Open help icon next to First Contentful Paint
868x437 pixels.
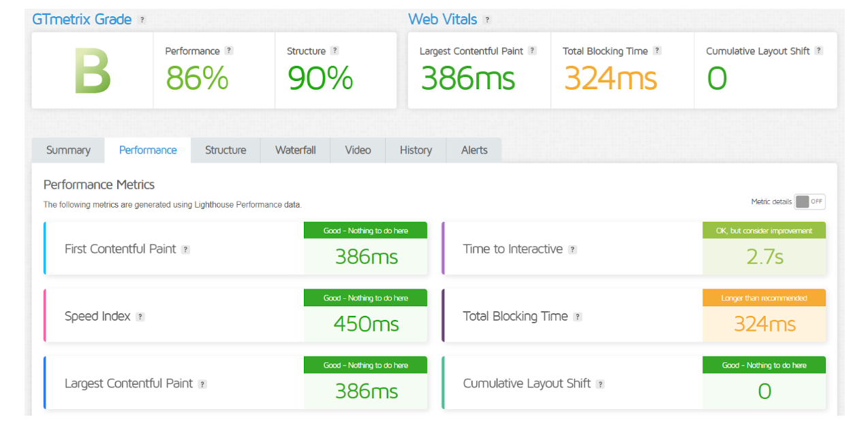(185, 249)
